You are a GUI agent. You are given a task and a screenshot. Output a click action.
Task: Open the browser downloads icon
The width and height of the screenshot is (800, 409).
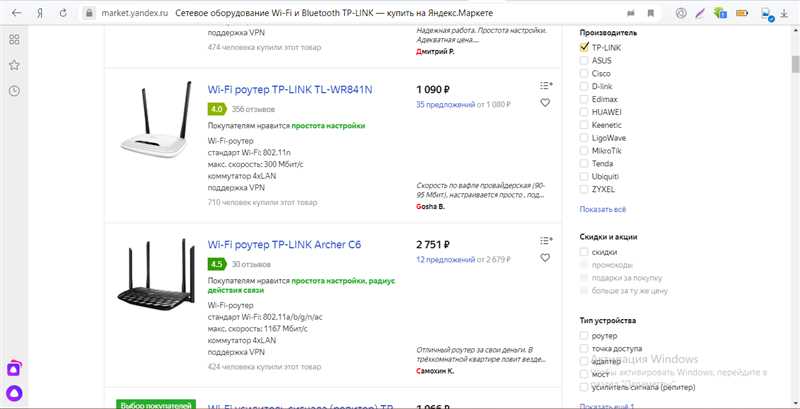785,13
